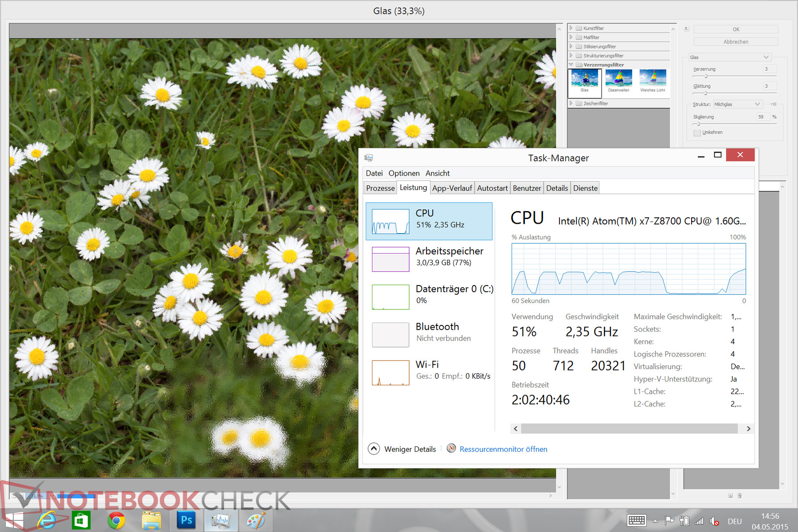Select the Weiches Licht filter thumbnail
The image size is (798, 532).
653,81
